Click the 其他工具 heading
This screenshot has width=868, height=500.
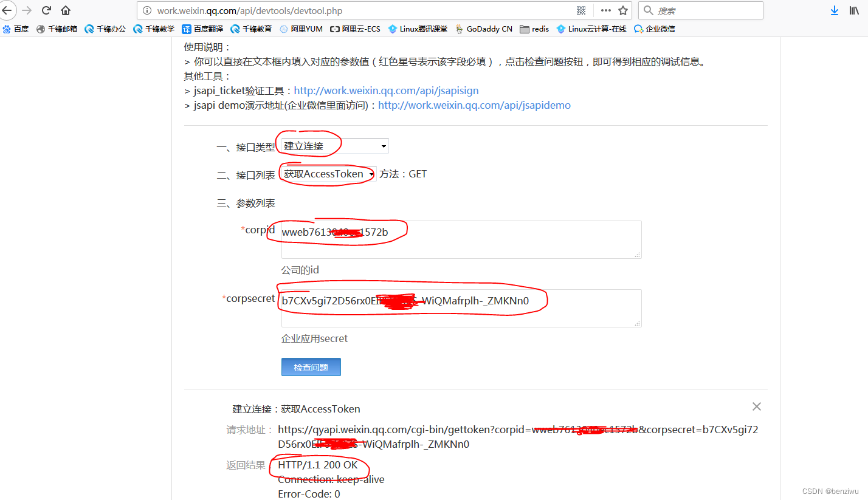(207, 76)
